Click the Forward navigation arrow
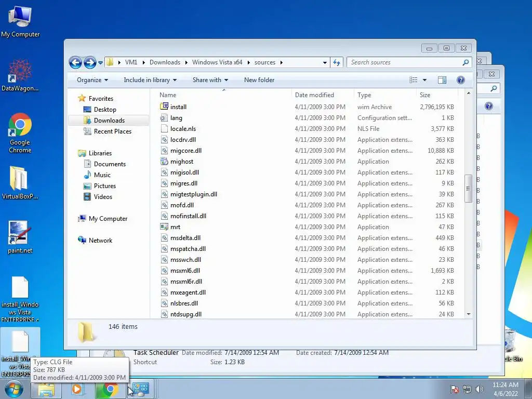Image resolution: width=532 pixels, height=399 pixels. pos(90,62)
